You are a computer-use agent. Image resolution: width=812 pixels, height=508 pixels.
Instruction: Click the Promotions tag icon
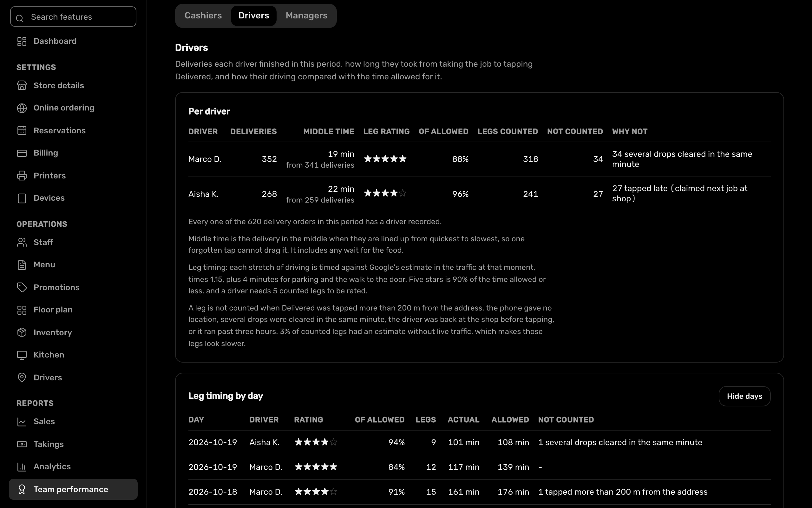(x=22, y=288)
